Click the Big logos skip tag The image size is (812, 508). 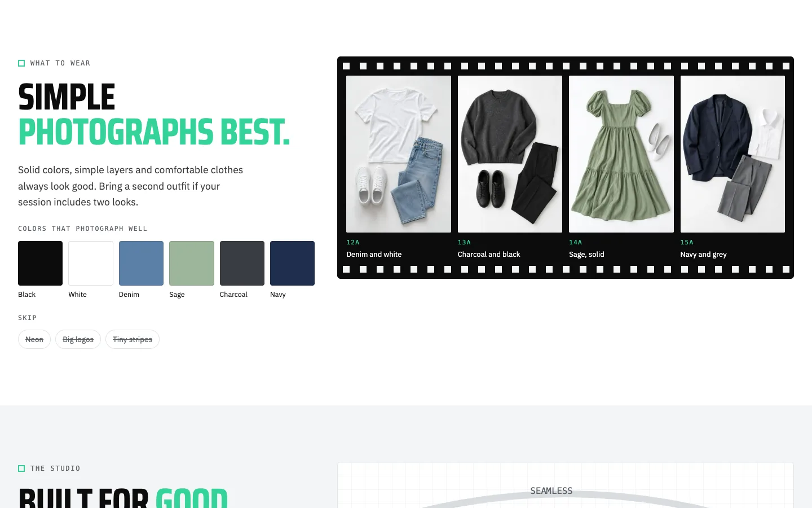pyautogui.click(x=78, y=339)
